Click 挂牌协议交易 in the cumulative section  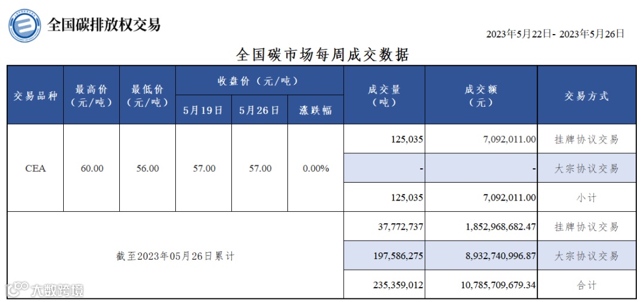pos(587,227)
